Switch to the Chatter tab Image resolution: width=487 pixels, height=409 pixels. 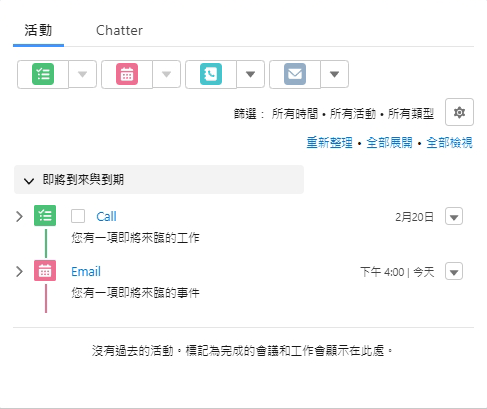119,31
